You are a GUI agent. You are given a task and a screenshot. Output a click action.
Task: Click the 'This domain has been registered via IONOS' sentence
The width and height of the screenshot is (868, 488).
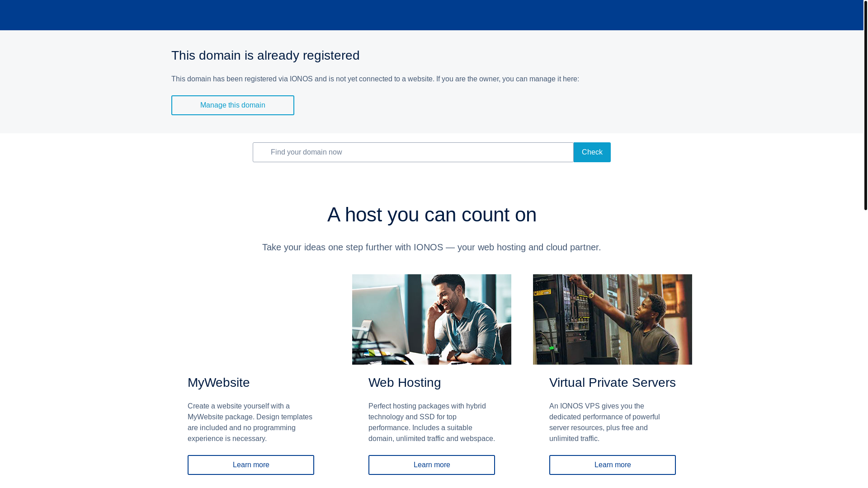click(375, 79)
